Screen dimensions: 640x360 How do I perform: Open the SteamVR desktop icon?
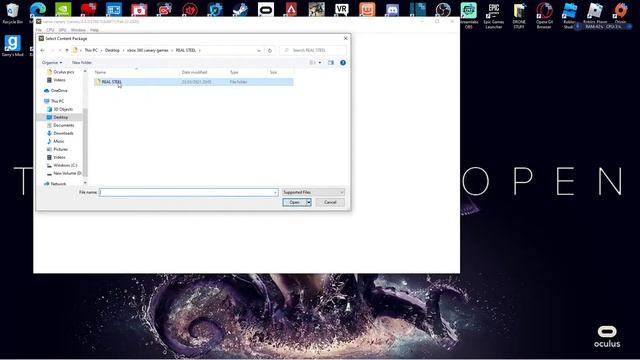(342, 9)
